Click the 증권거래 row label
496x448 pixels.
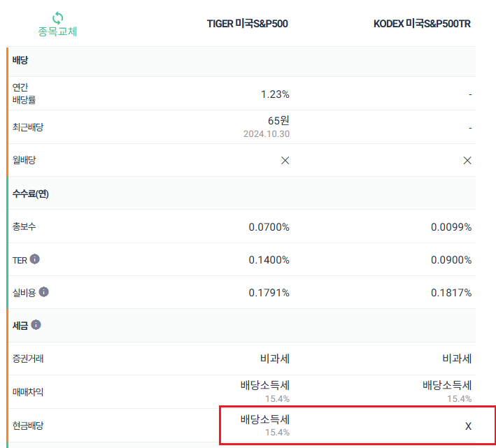(28, 359)
